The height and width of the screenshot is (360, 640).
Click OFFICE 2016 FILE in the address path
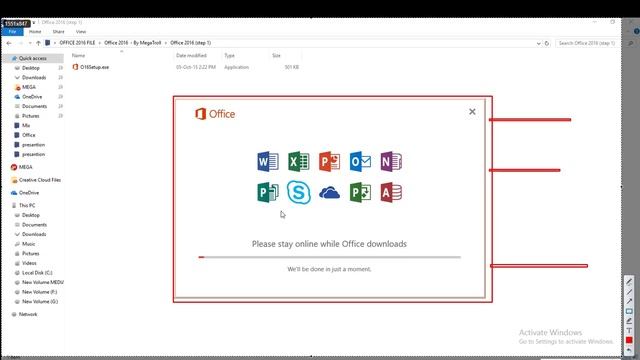(x=77, y=43)
